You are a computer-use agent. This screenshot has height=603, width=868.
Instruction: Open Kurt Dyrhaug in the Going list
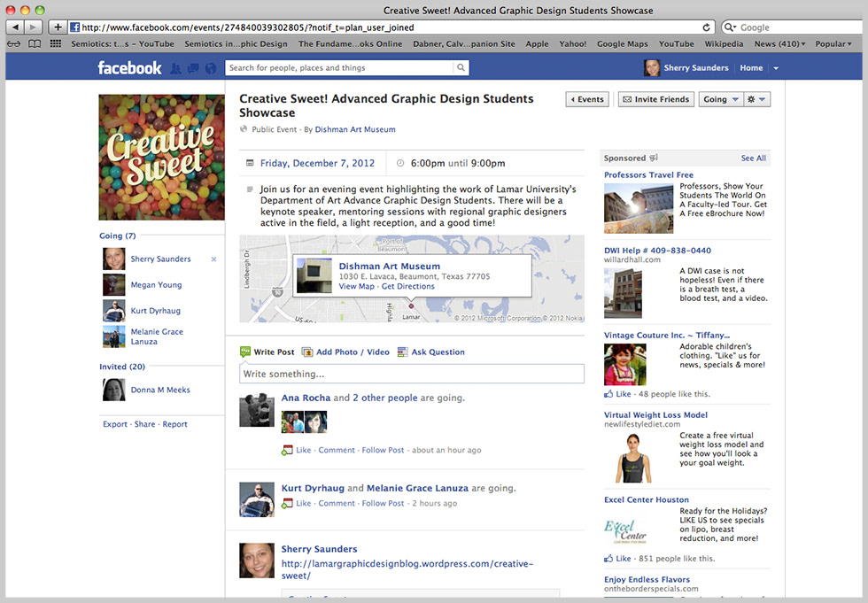(156, 311)
